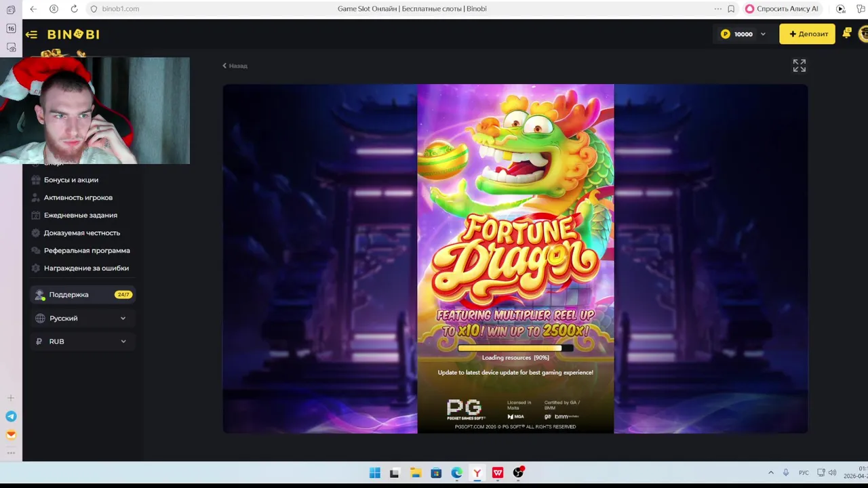Go back in the browser

pos(33,9)
